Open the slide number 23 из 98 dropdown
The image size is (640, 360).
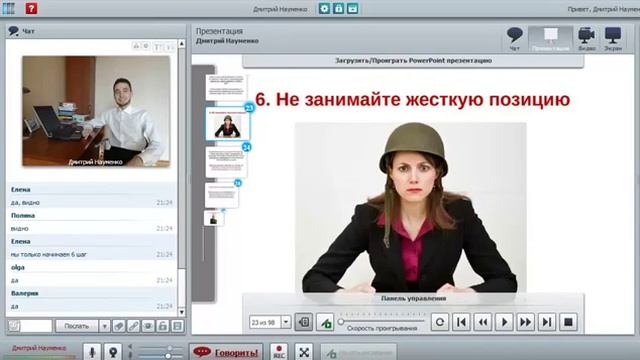(286, 322)
